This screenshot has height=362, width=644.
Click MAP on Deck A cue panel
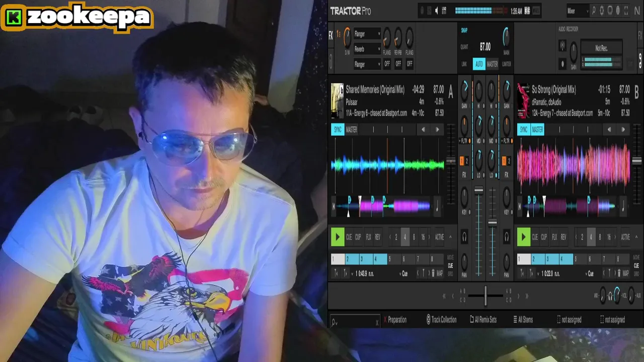(440, 274)
